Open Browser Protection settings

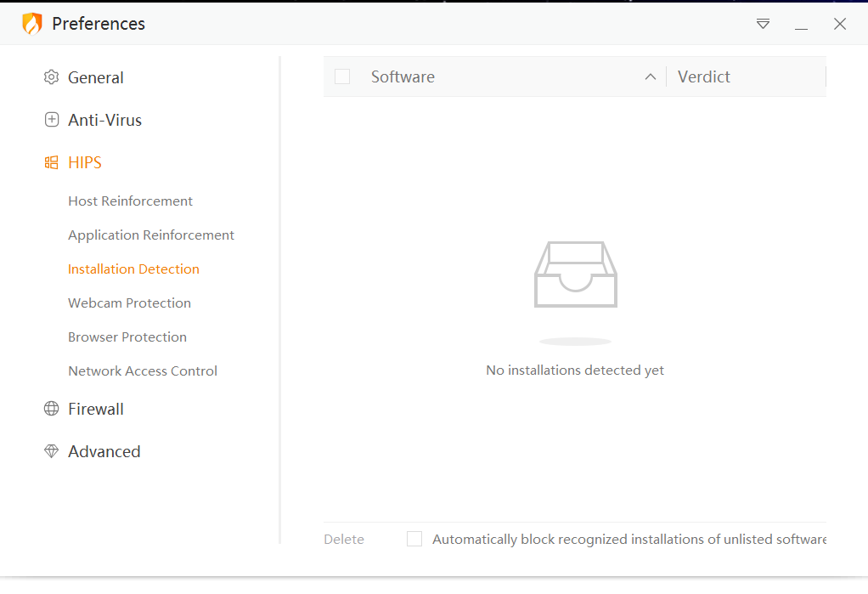pyautogui.click(x=127, y=337)
